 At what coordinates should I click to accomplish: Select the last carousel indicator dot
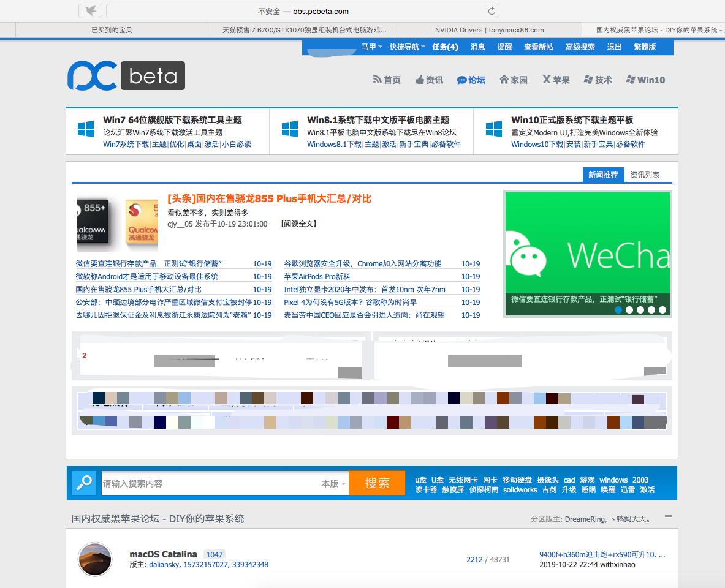pyautogui.click(x=662, y=310)
